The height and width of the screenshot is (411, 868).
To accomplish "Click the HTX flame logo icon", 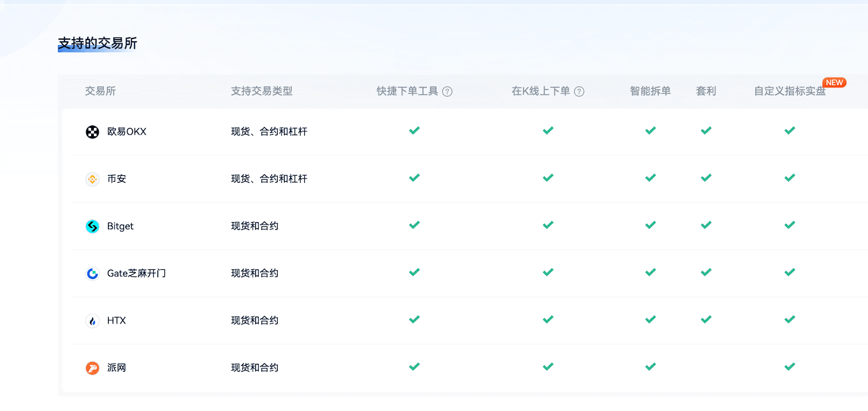I will pos(93,321).
